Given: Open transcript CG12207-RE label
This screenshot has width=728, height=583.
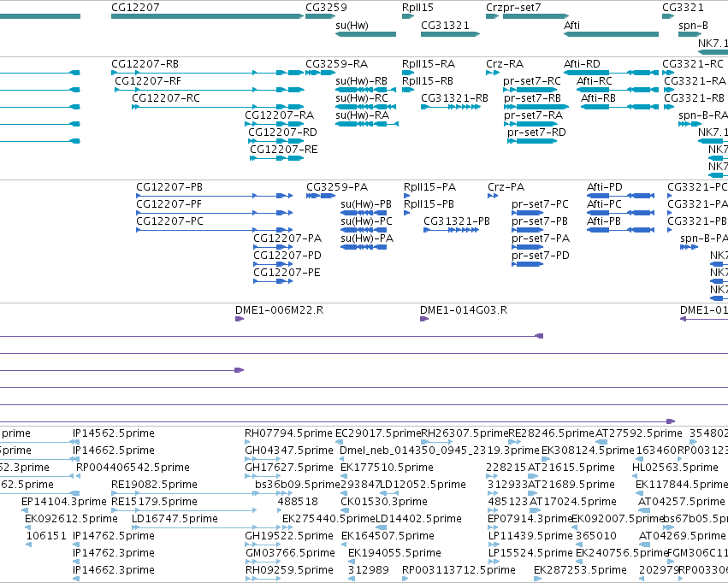Looking at the screenshot, I should point(284,150).
